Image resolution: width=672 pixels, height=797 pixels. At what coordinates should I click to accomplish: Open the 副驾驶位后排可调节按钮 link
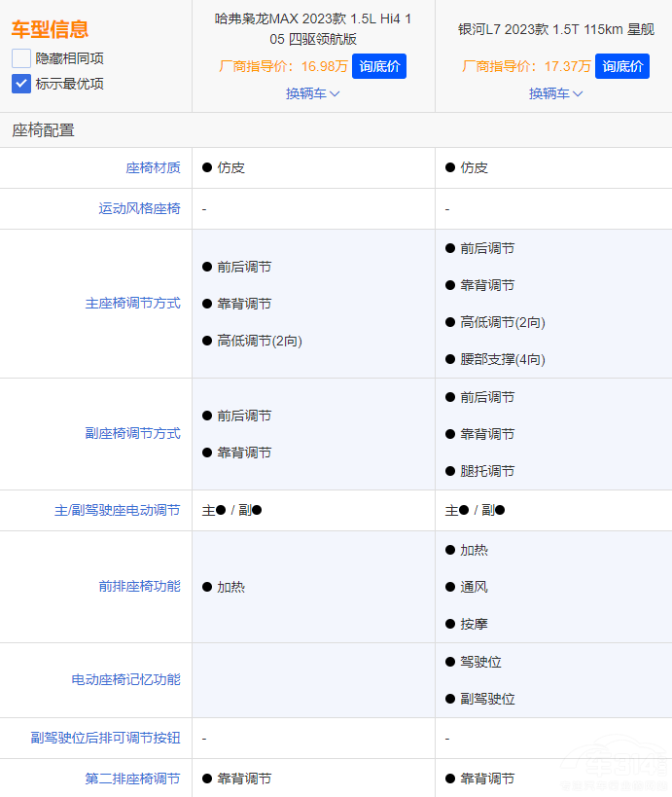[105, 739]
